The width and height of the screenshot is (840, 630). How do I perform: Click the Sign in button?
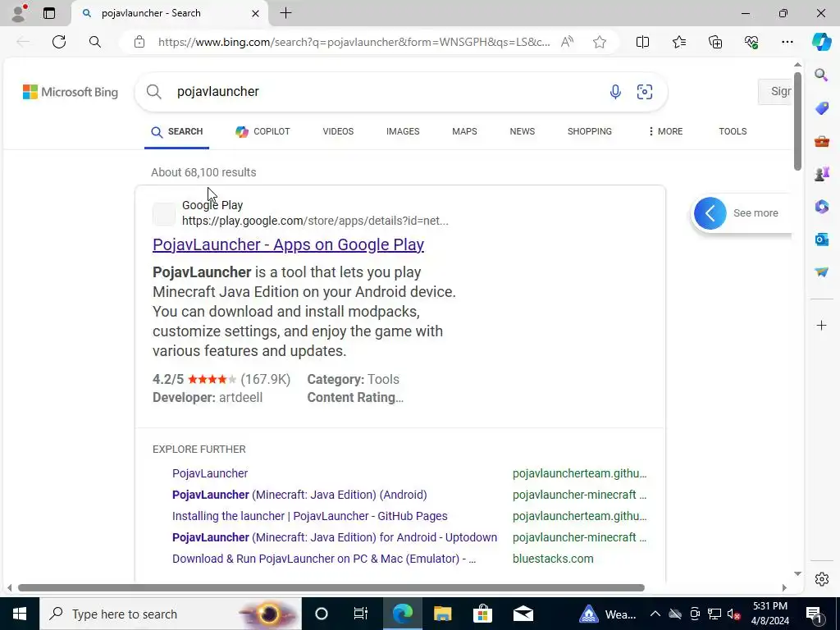(775, 92)
